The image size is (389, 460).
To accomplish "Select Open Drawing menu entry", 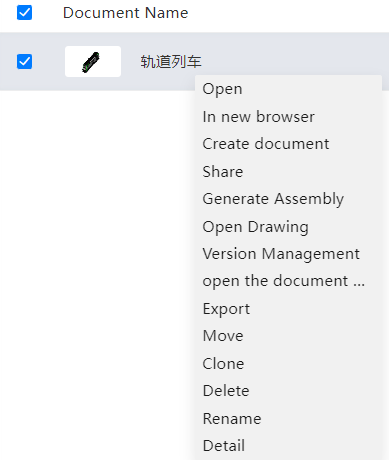I will click(x=255, y=227).
